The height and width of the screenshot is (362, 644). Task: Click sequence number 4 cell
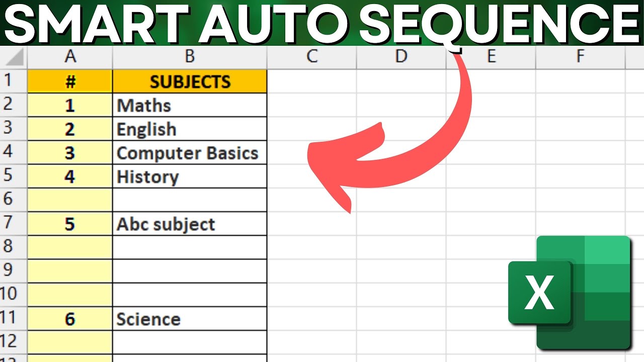point(70,176)
